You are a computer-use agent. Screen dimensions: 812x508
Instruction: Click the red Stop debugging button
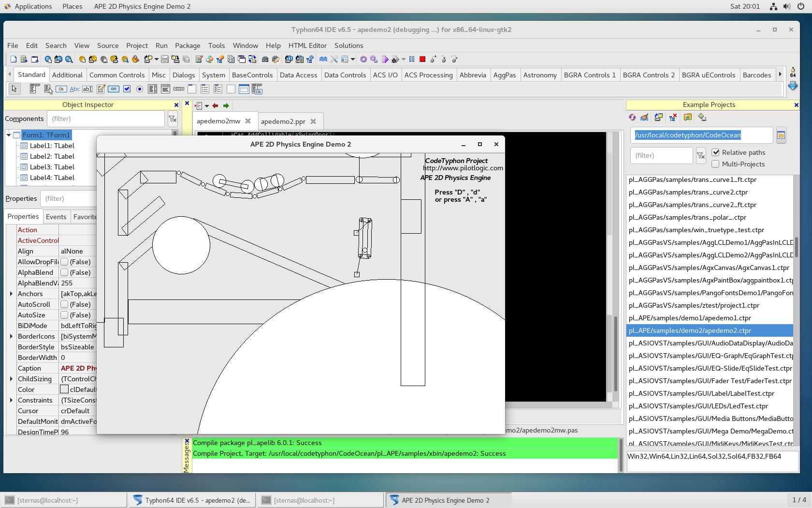click(422, 59)
